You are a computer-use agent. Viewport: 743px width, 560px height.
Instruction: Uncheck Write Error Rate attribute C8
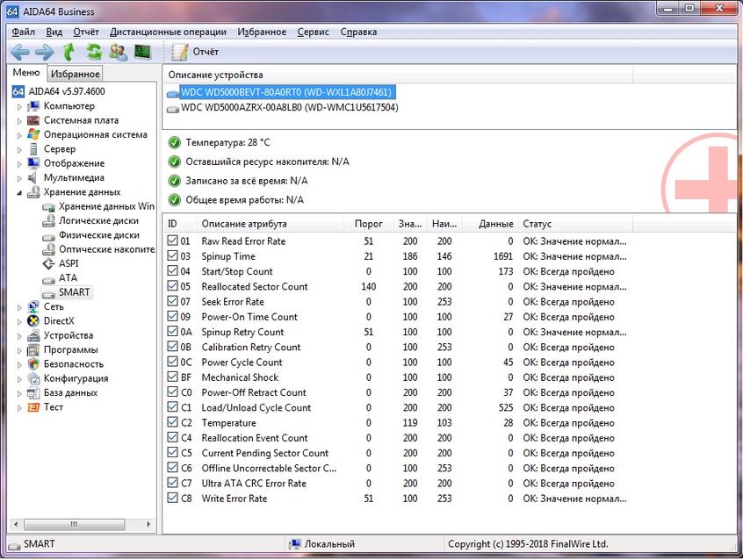(173, 498)
